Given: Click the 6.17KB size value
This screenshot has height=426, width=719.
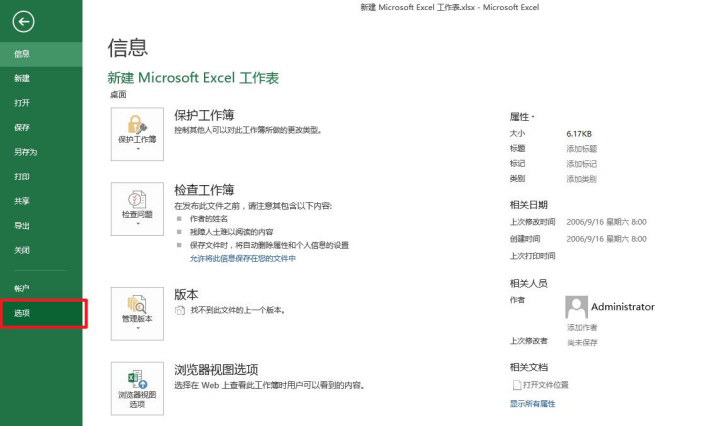Looking at the screenshot, I should pos(579,134).
